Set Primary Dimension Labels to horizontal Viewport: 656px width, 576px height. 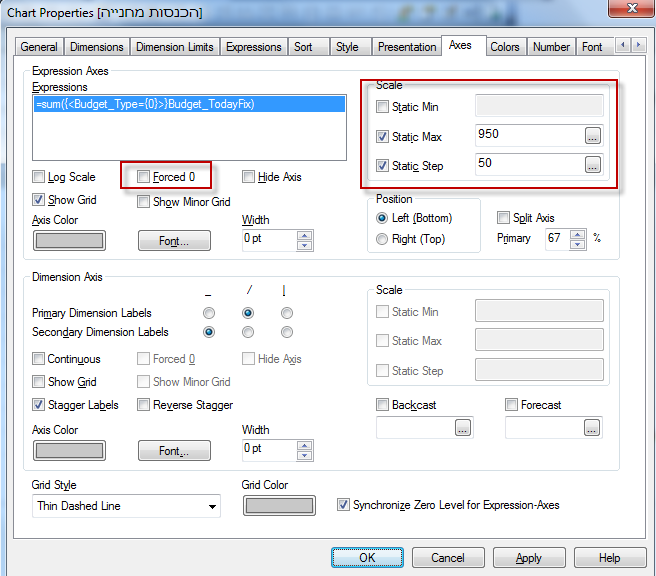tap(209, 313)
